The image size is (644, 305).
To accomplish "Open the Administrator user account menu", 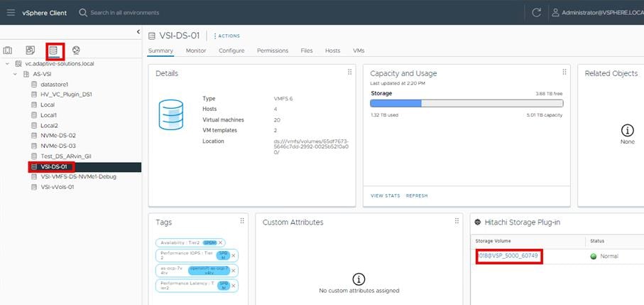I will 598,13.
